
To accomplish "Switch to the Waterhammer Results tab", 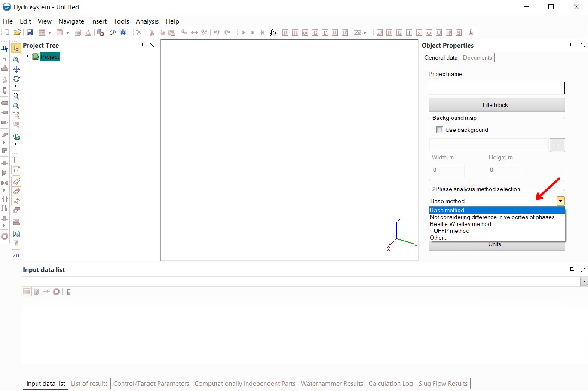I will click(x=332, y=384).
